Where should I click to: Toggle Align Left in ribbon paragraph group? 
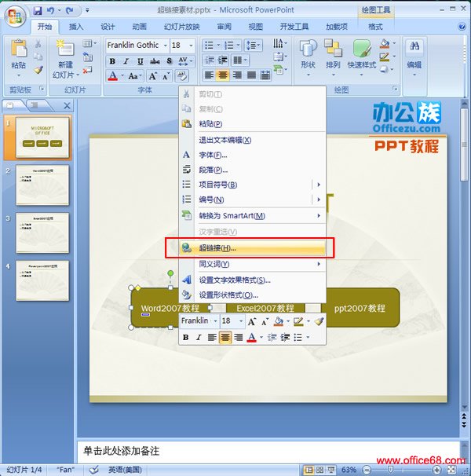pyautogui.click(x=209, y=75)
